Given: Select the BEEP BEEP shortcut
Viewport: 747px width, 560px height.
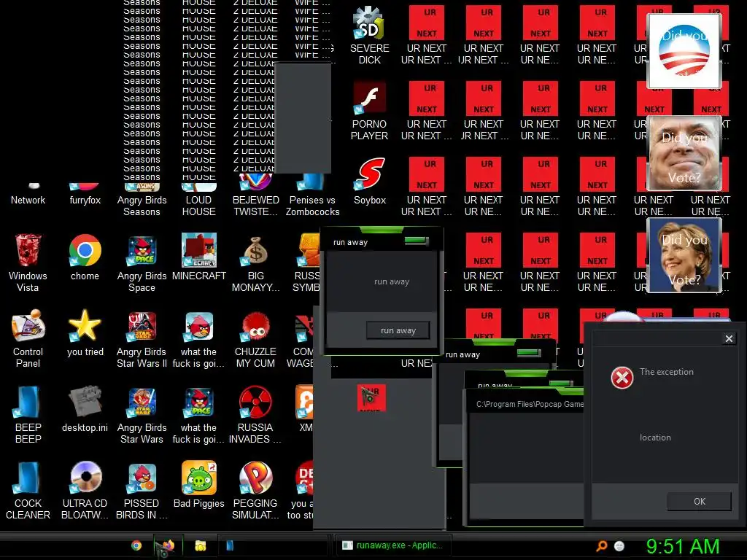Looking at the screenshot, I should click(x=28, y=414).
